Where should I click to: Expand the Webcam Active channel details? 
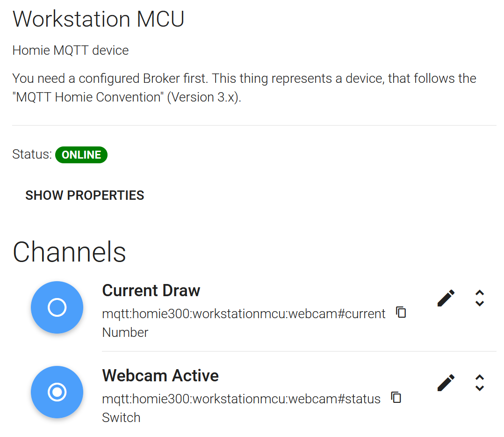point(480,383)
